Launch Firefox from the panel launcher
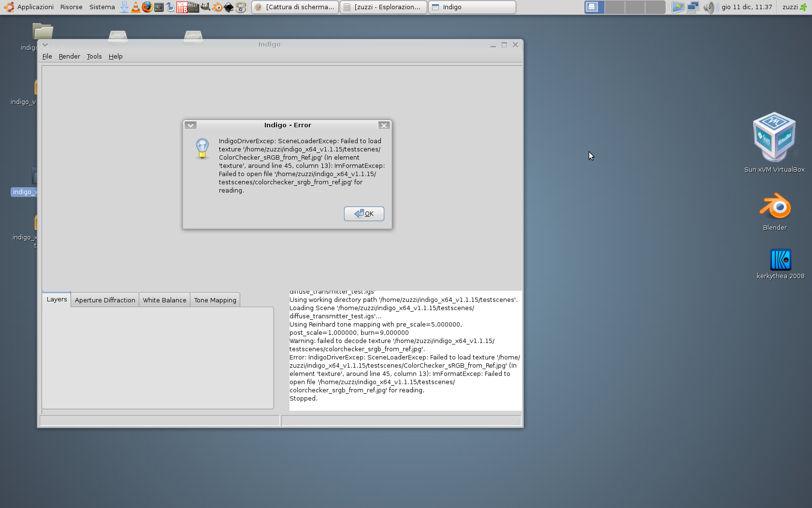812x508 pixels. point(147,7)
